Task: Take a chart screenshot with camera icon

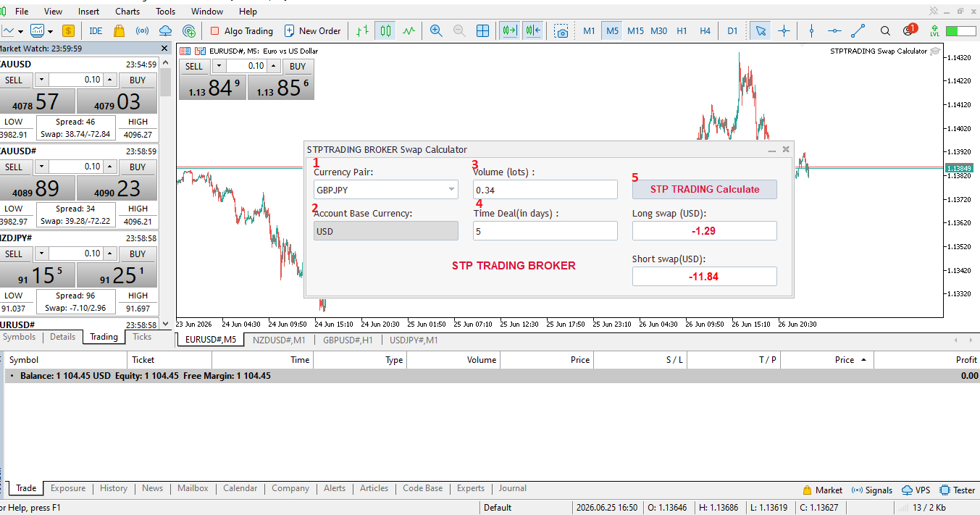Action: coord(561,31)
